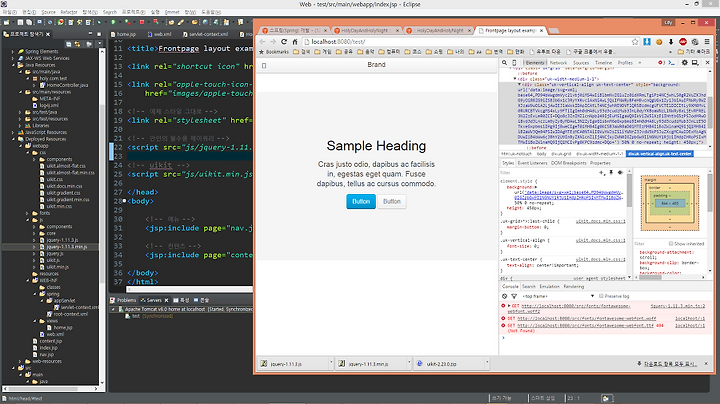Open the Chrome hamburger menu
The image size is (720, 404).
[707, 42]
